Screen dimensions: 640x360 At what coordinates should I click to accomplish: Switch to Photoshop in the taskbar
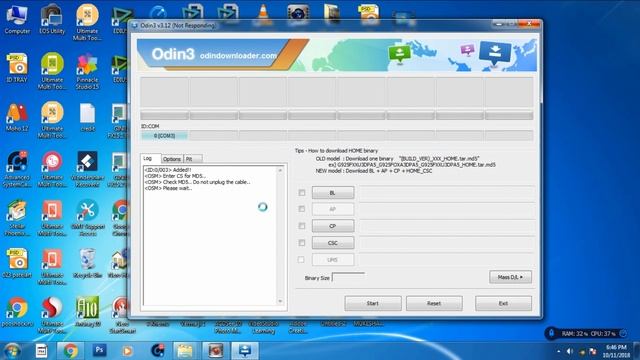99,351
